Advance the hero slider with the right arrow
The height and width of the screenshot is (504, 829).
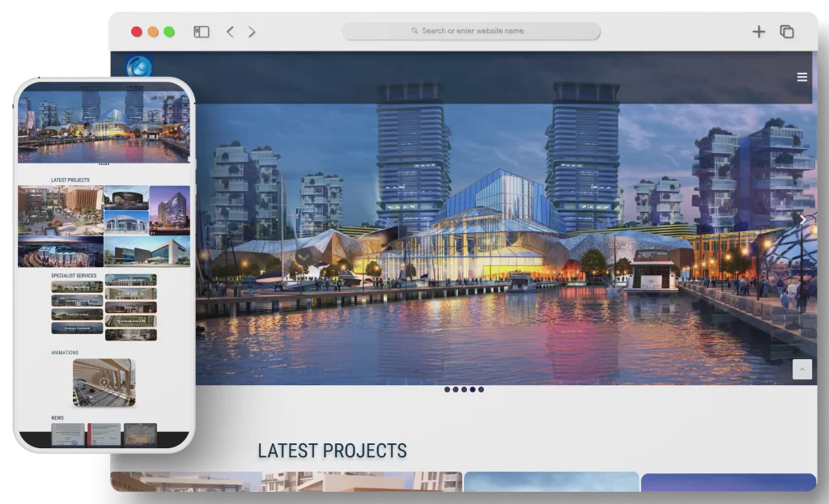(802, 219)
